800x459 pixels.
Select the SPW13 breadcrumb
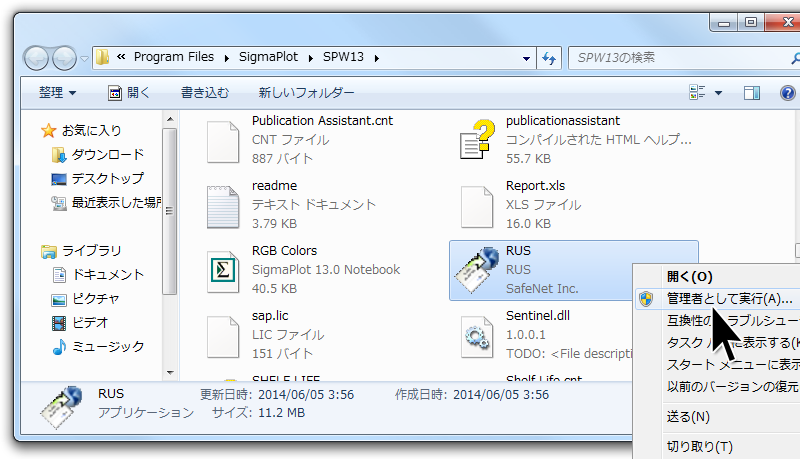coord(343,57)
